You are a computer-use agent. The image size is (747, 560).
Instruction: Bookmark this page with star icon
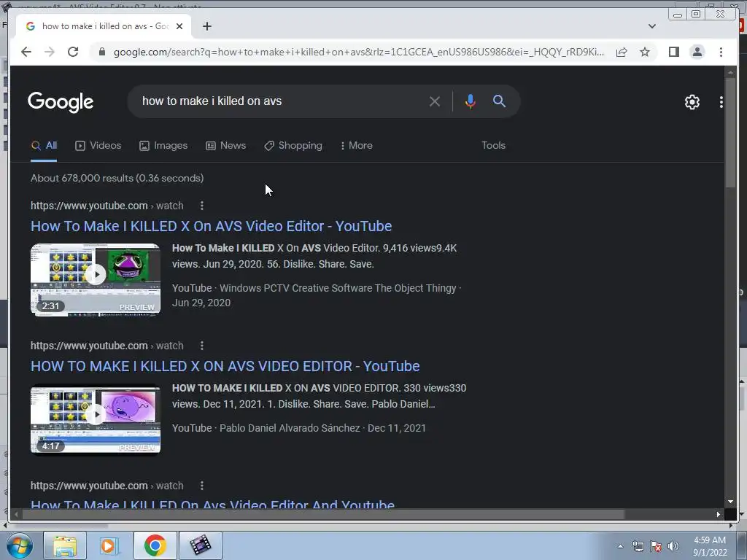tap(645, 52)
